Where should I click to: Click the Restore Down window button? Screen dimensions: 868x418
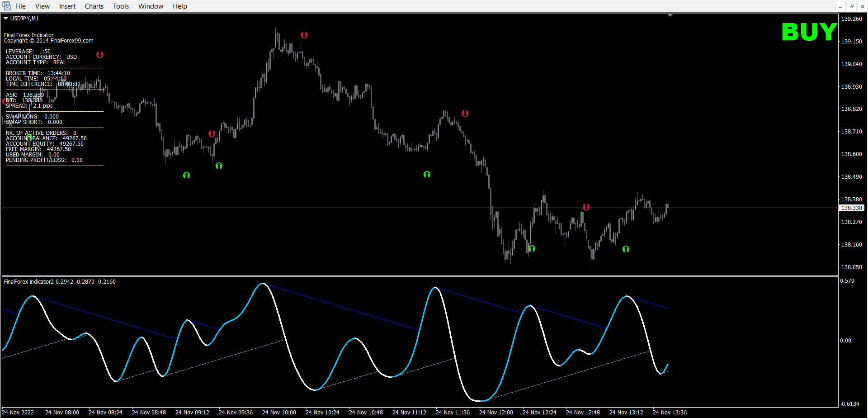[x=851, y=6]
